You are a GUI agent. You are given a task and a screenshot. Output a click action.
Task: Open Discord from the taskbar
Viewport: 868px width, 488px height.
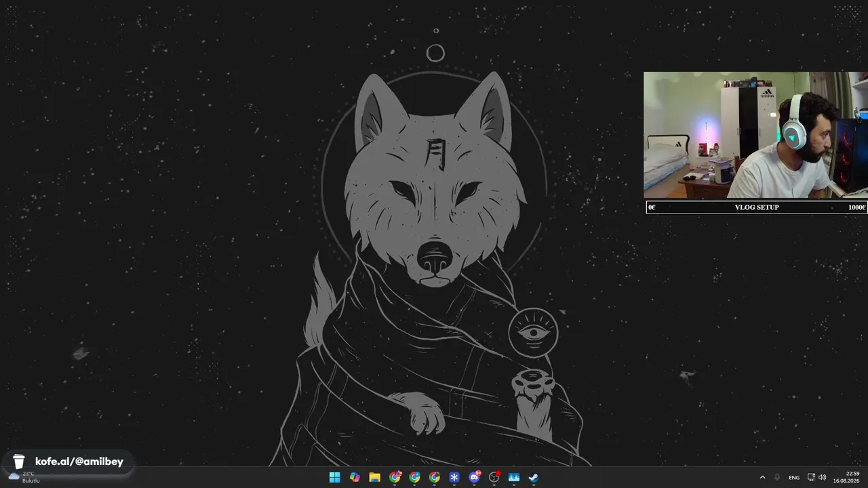click(x=474, y=477)
